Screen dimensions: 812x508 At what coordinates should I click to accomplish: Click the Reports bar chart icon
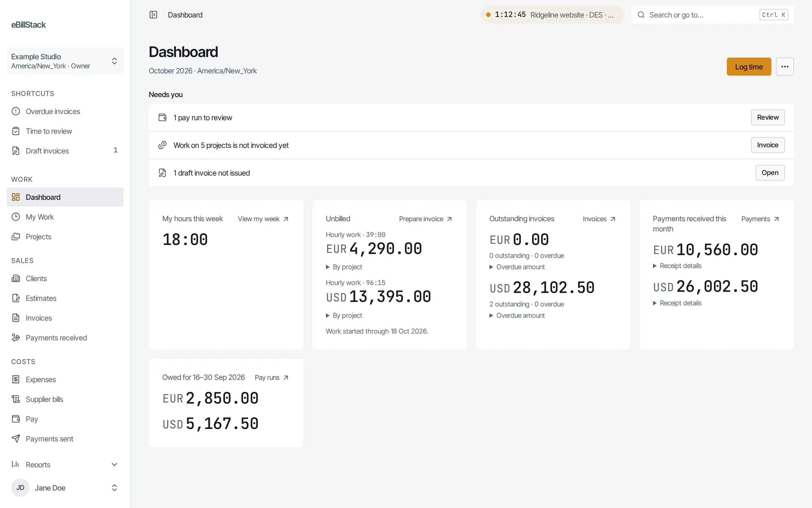[16, 464]
